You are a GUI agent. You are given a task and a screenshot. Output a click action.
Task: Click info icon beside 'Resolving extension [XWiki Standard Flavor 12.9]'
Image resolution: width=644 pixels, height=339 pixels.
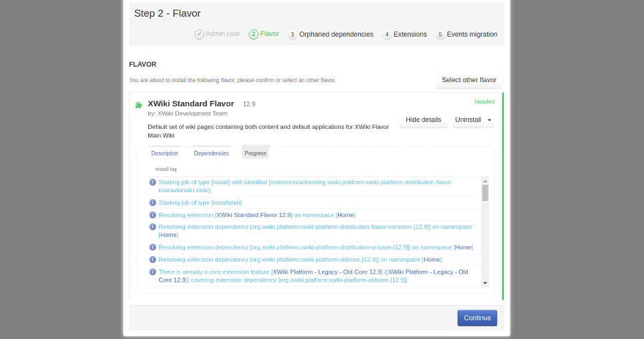[x=152, y=215]
